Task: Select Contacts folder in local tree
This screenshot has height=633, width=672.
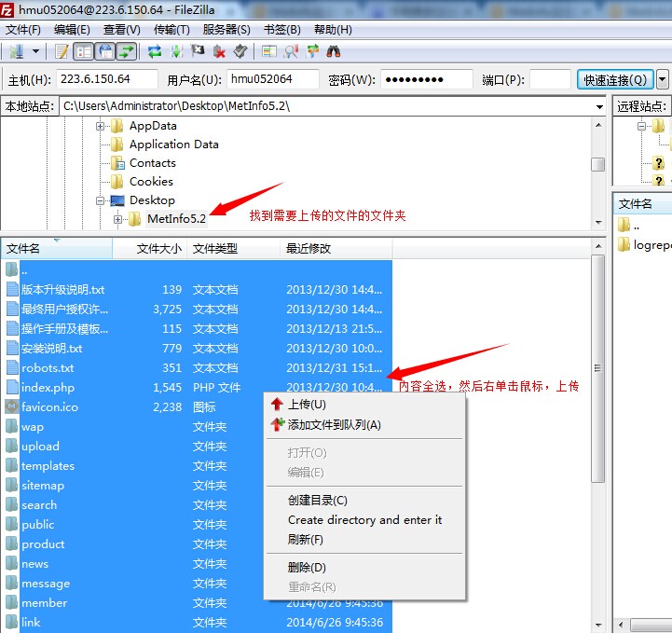Action: (153, 163)
